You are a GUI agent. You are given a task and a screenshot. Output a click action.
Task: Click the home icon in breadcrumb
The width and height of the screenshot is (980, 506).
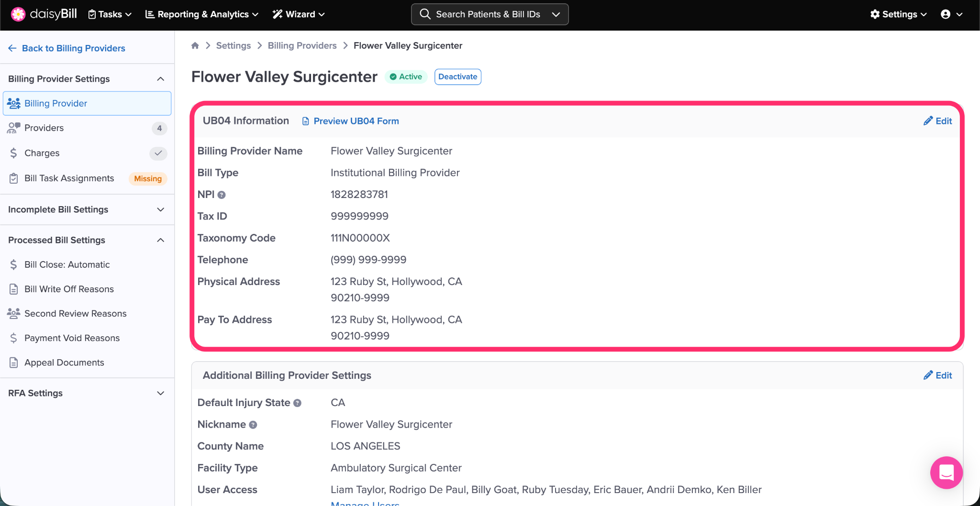click(195, 45)
